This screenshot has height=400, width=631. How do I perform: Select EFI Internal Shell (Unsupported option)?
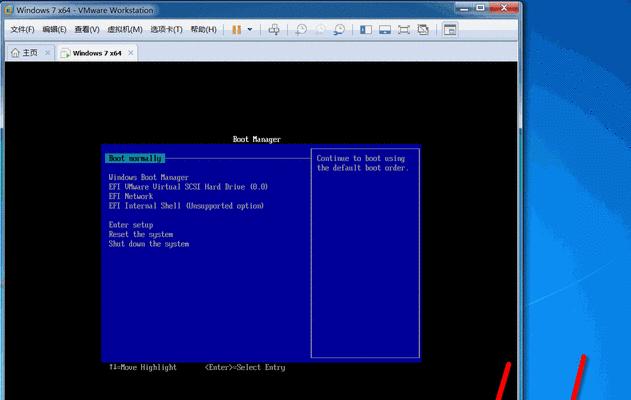(x=186, y=206)
